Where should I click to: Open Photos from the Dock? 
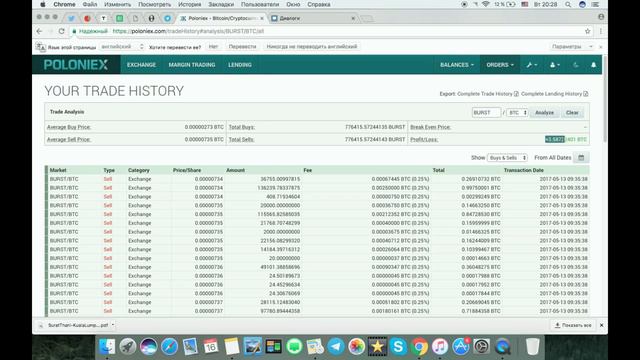click(x=356, y=347)
